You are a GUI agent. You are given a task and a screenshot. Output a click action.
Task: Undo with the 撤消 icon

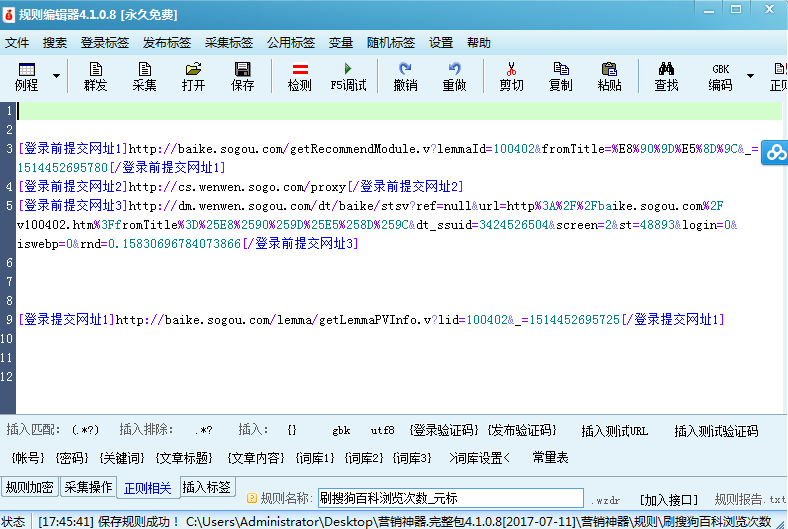click(405, 76)
